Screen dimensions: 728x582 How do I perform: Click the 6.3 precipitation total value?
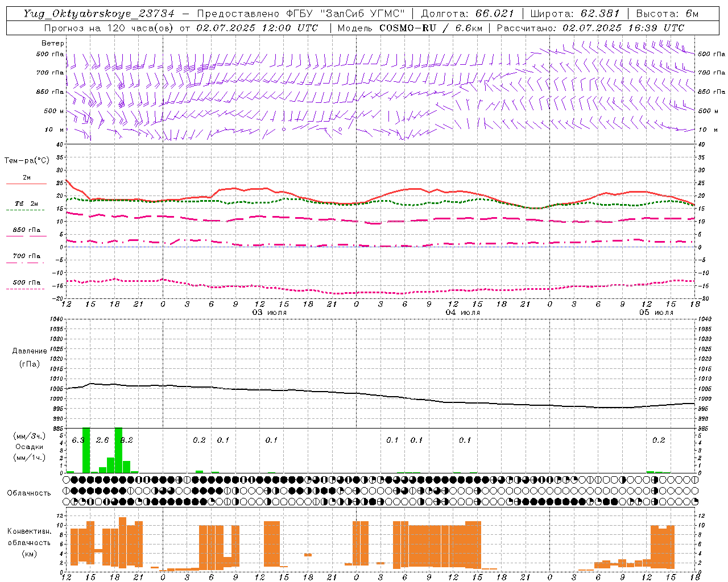(x=78, y=440)
